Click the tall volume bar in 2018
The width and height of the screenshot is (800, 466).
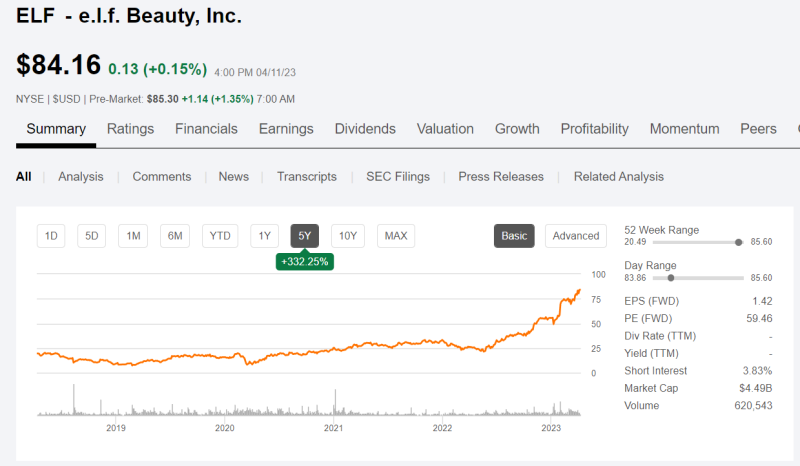(73, 400)
